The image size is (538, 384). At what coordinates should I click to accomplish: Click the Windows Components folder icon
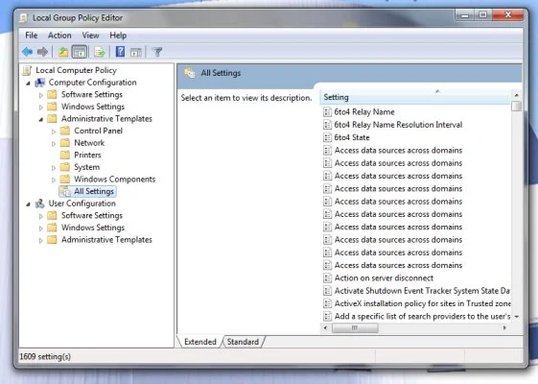(x=65, y=179)
